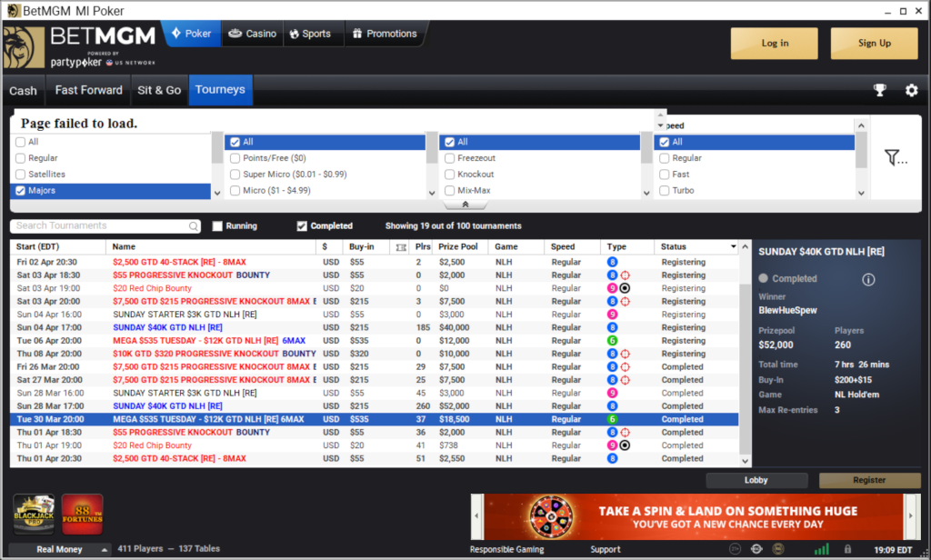
Task: Collapse the filter panel with the up chevron
Action: tap(465, 205)
